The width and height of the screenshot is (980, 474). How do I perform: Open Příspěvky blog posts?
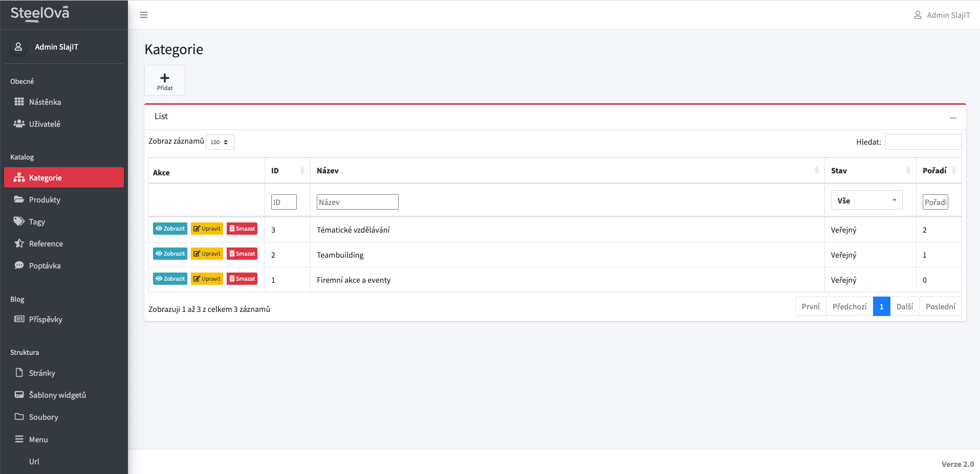[x=46, y=319]
